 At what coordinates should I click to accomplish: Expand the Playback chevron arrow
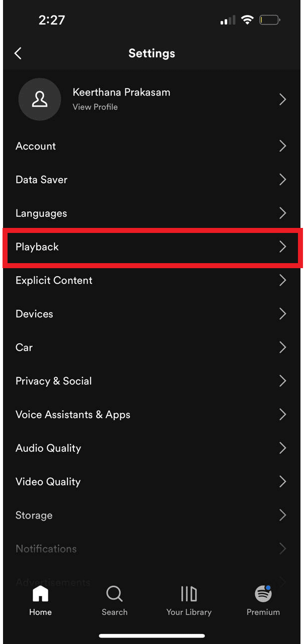[283, 247]
